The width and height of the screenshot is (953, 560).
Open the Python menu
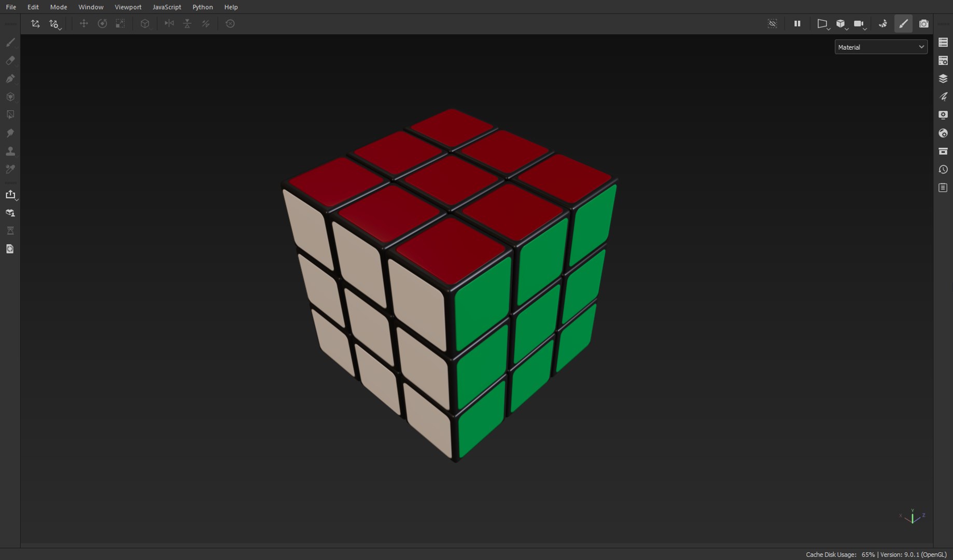coord(203,7)
